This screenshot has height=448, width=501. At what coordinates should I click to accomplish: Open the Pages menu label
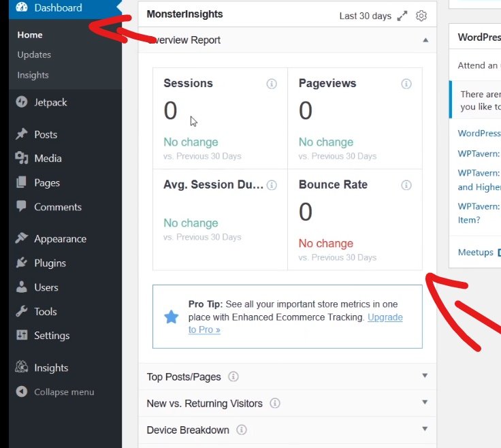pyautogui.click(x=47, y=182)
